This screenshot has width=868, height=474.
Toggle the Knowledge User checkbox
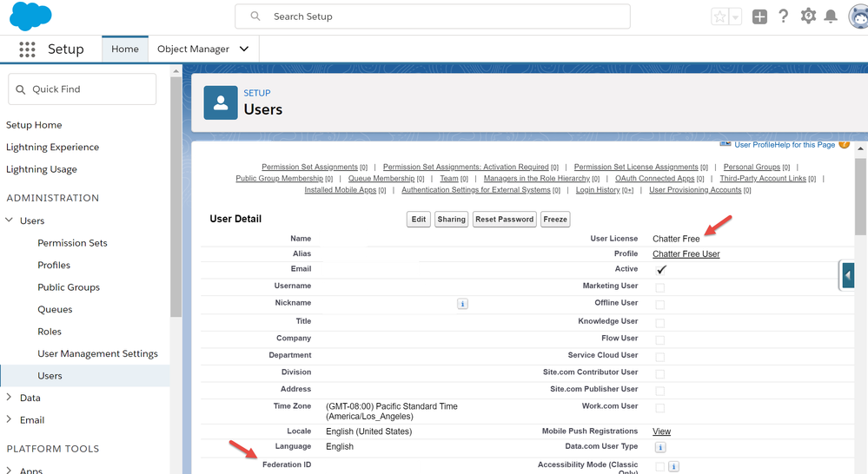[x=659, y=323]
